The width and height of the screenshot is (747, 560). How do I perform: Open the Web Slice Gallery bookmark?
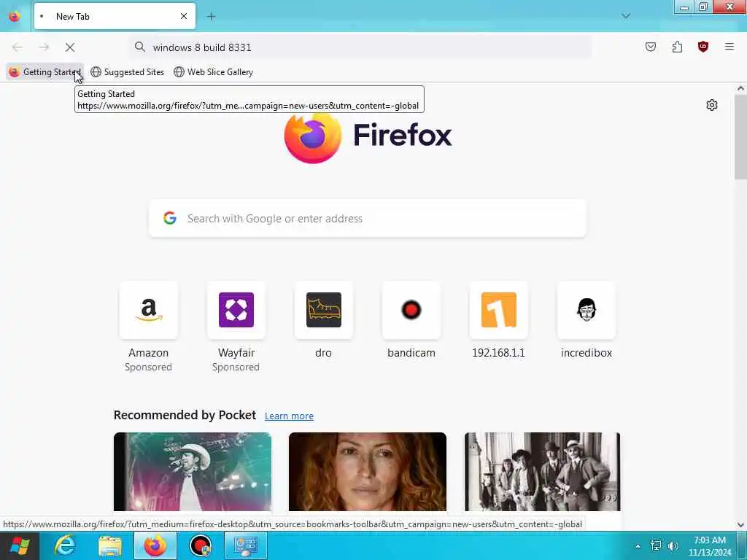[x=214, y=72]
